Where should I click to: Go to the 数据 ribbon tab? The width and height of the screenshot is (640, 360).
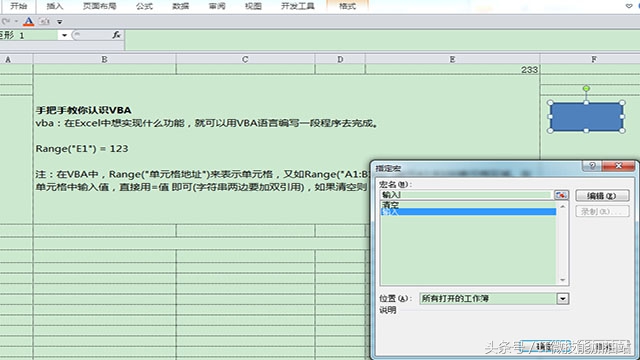[x=180, y=6]
